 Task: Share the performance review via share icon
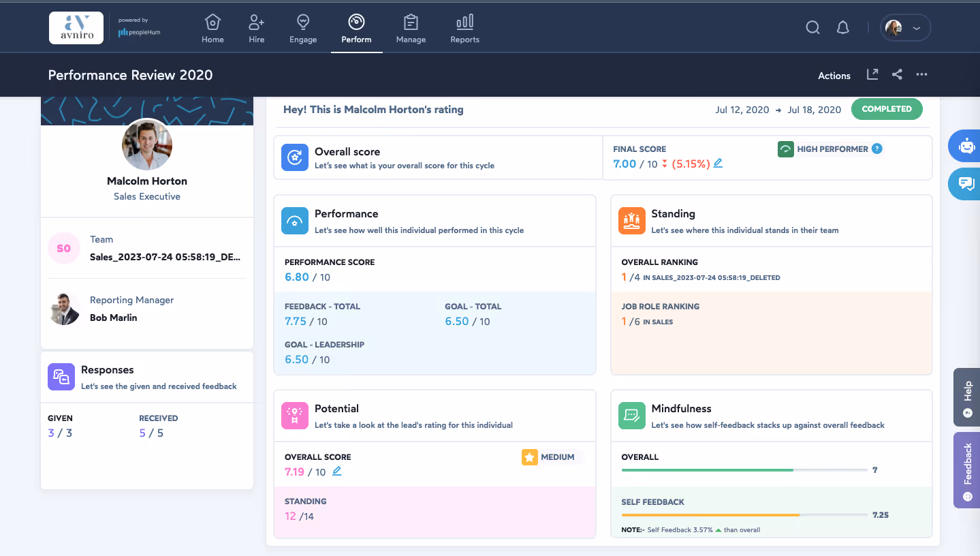coord(897,75)
